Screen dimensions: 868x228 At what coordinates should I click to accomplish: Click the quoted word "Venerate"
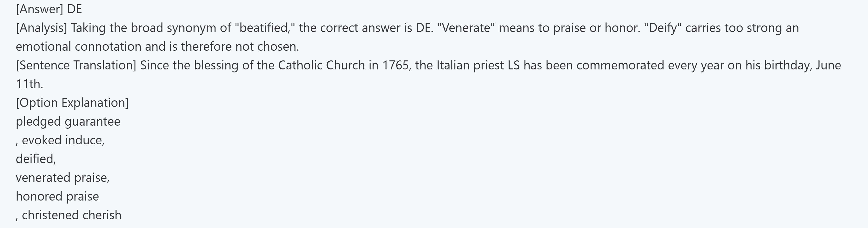point(466,28)
